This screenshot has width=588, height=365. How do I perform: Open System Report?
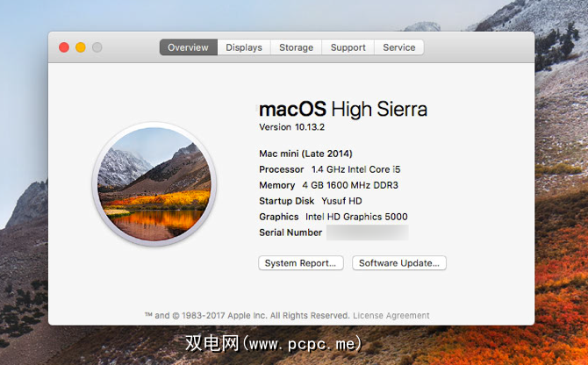click(301, 263)
